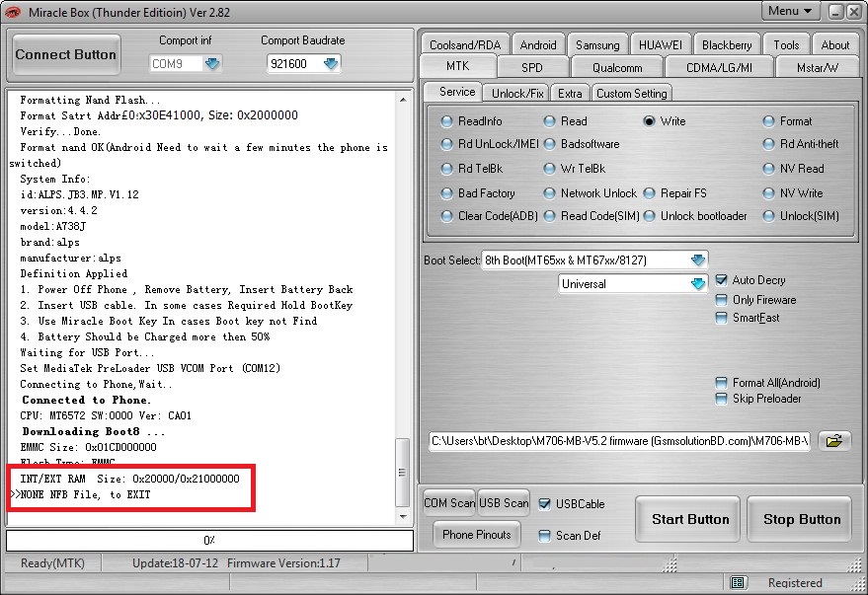This screenshot has width=868, height=595.
Task: Click the status bar list icon beside Registered
Action: tap(737, 582)
